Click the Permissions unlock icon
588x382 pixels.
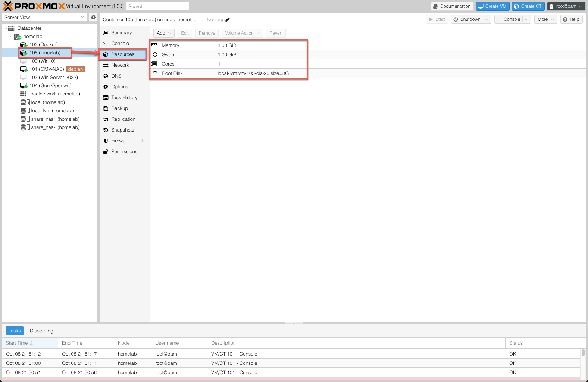[x=106, y=152]
